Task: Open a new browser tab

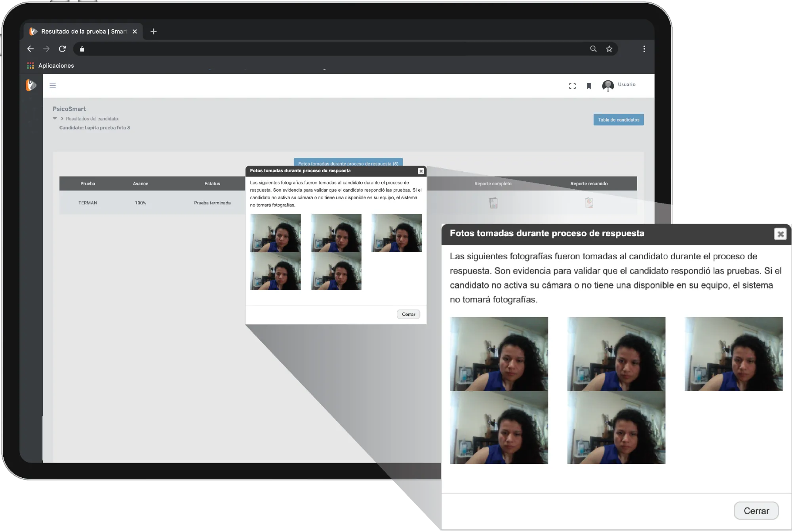Action: (x=154, y=31)
